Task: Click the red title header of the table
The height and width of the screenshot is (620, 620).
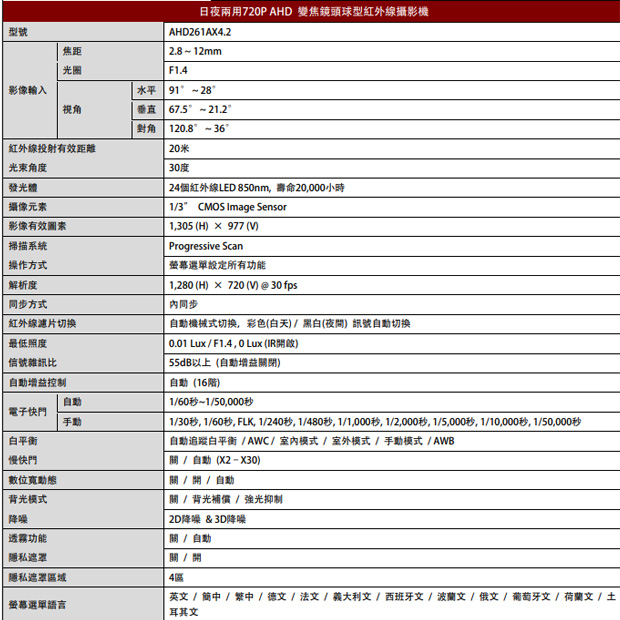Action: (x=310, y=12)
